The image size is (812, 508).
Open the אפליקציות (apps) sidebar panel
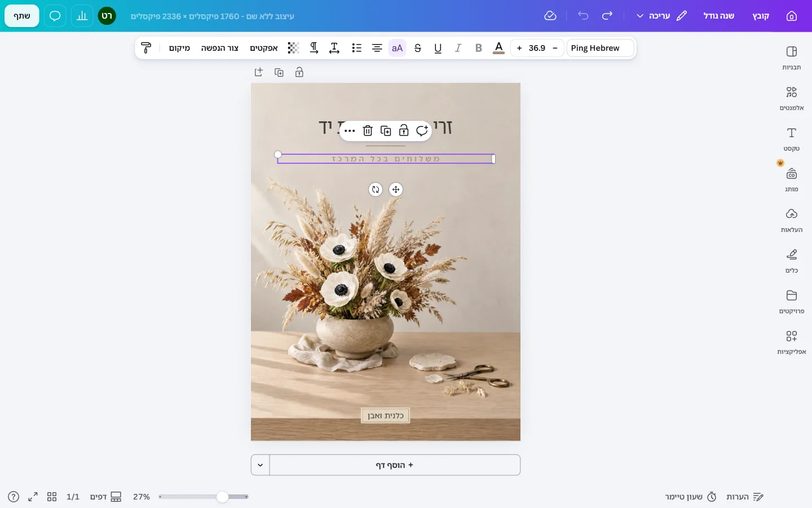(791, 343)
